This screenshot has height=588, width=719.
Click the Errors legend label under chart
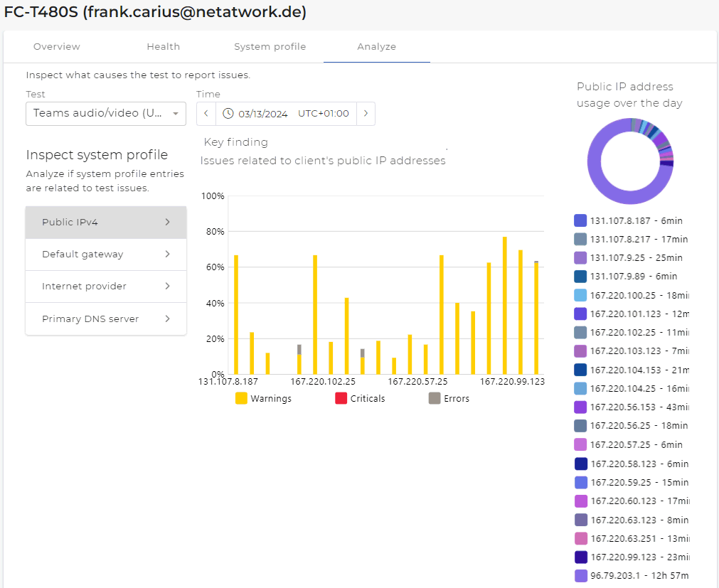coord(457,398)
